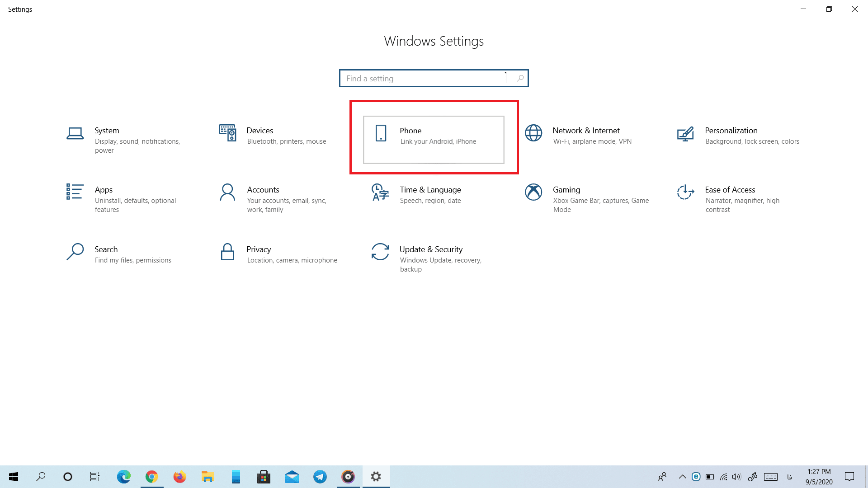Open taskbar search magnifier
The height and width of the screenshot is (488, 868).
point(41,477)
